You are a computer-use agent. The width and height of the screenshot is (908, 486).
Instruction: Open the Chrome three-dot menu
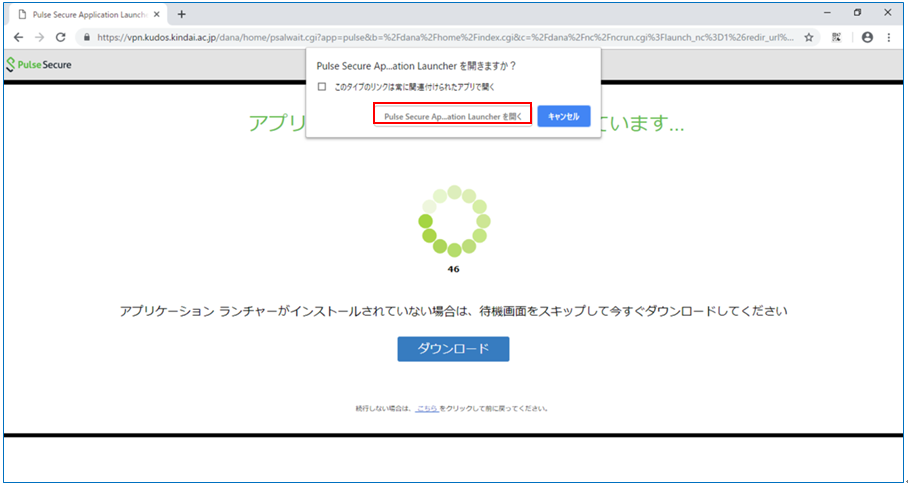click(x=889, y=37)
